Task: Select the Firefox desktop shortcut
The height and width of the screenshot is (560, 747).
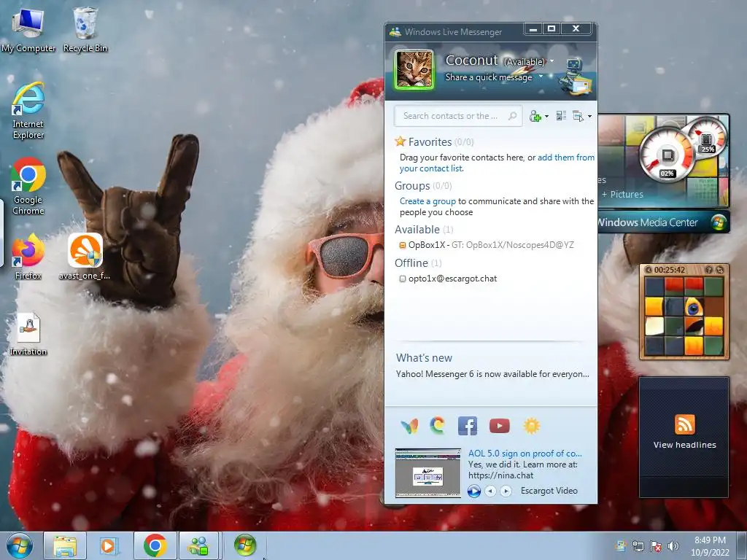Action: [x=28, y=256]
